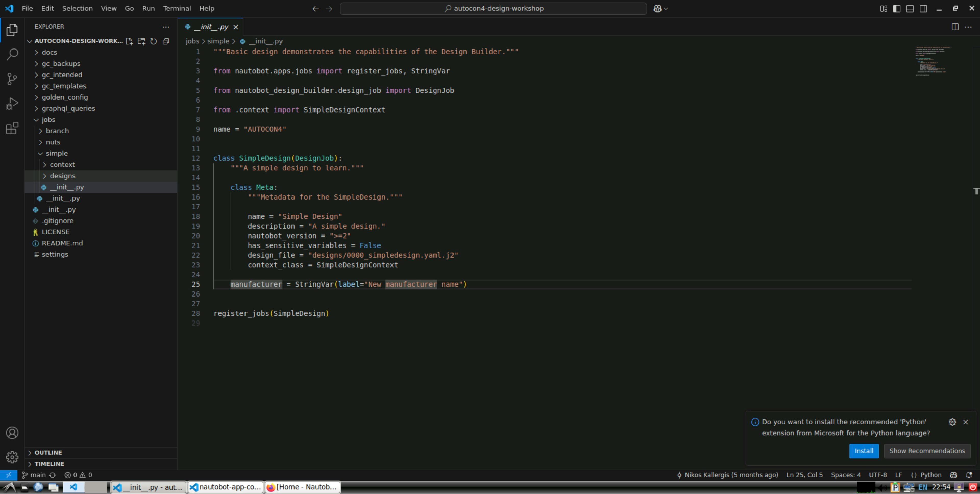Click Show Recommendations button
Image resolution: width=980 pixels, height=494 pixels.
click(927, 451)
